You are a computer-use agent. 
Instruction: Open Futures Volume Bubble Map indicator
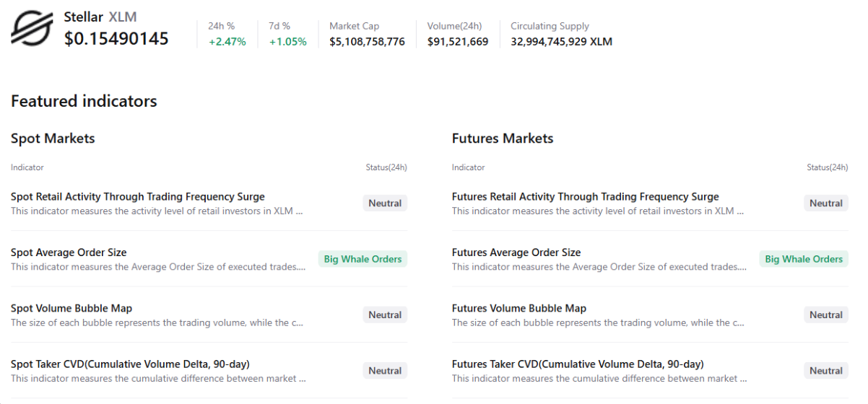[518, 309]
